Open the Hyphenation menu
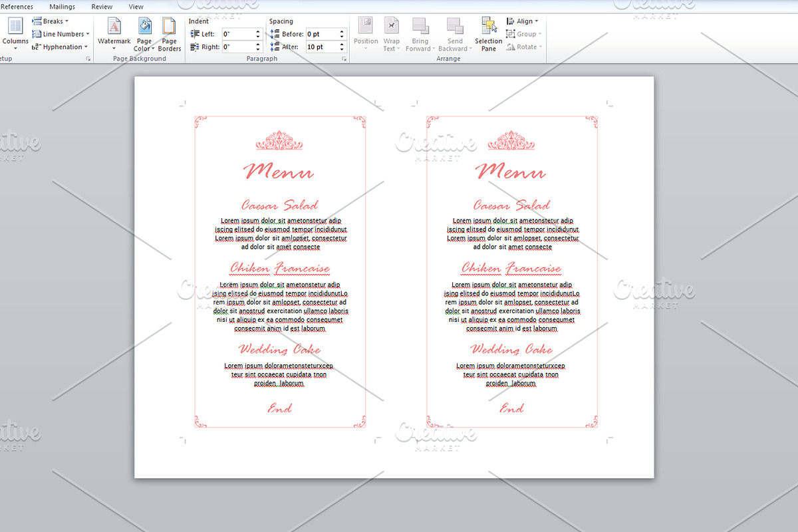The image size is (798, 532). pos(61,47)
